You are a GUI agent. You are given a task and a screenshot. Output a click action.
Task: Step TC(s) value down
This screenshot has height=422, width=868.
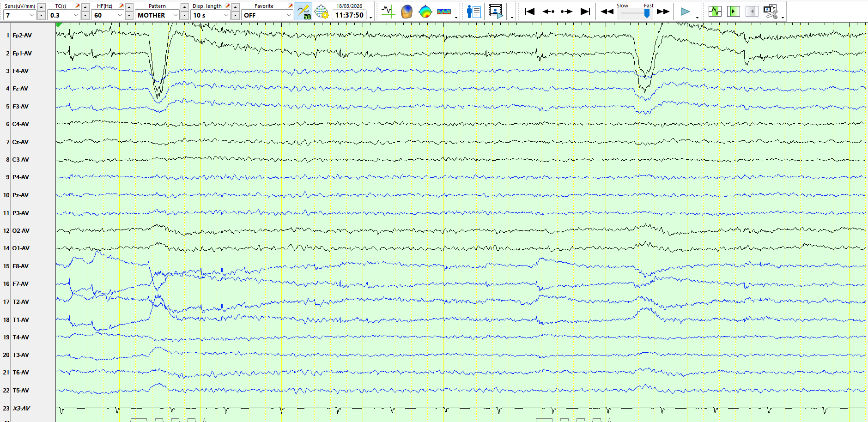(x=85, y=15)
